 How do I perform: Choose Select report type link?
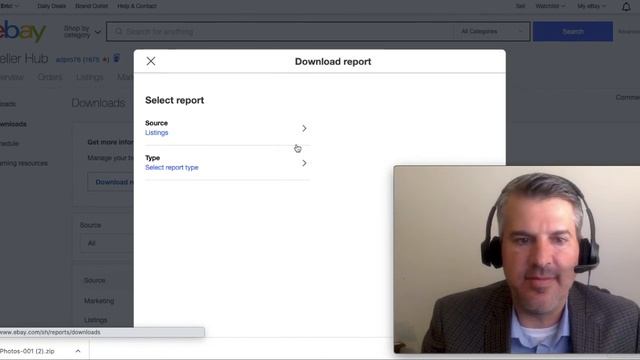(171, 167)
